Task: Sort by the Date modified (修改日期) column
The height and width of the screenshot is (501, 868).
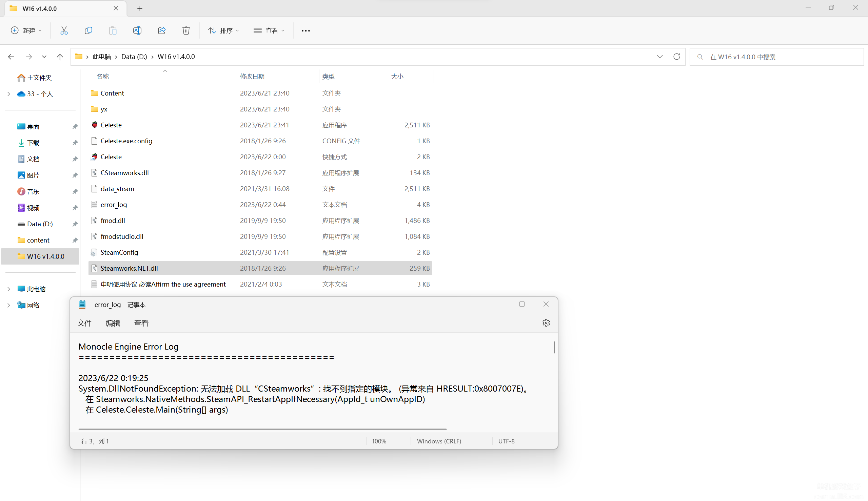Action: pos(252,77)
